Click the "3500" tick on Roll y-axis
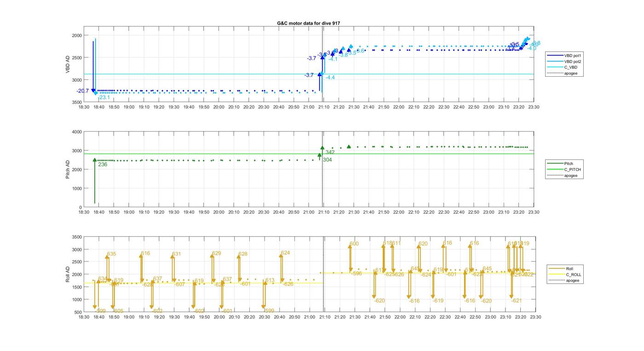The width and height of the screenshot is (644, 351). [x=77, y=237]
